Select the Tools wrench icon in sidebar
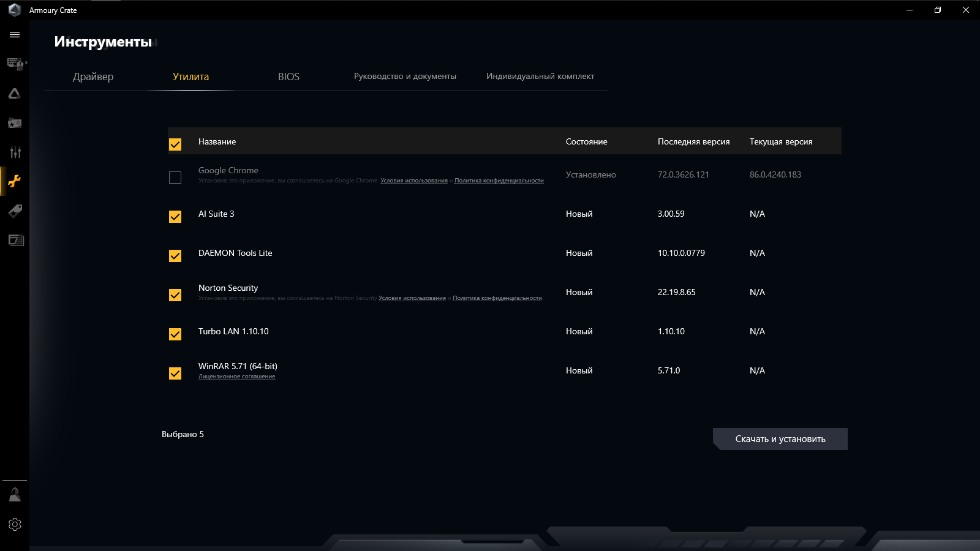980x551 pixels. (15, 181)
